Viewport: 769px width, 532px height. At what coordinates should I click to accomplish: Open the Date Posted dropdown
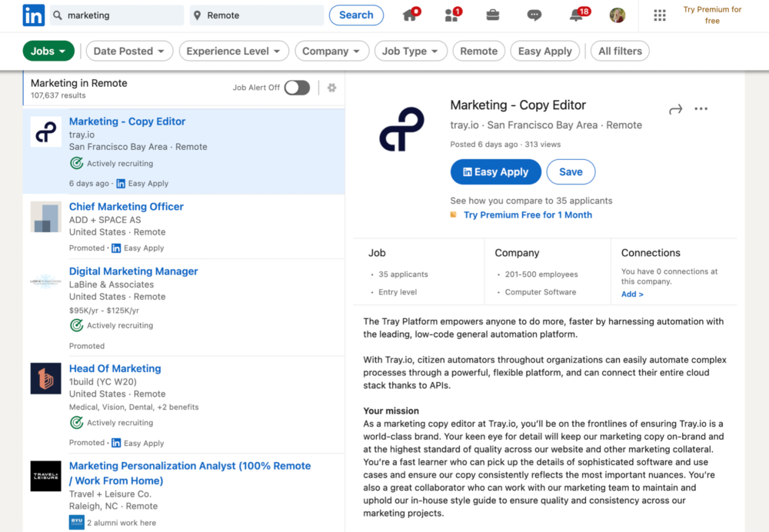129,51
